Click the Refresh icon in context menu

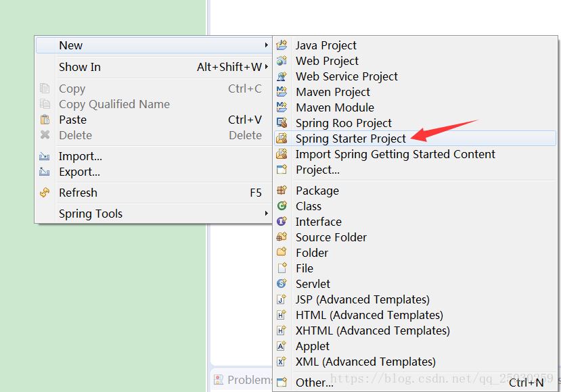pyautogui.click(x=45, y=193)
